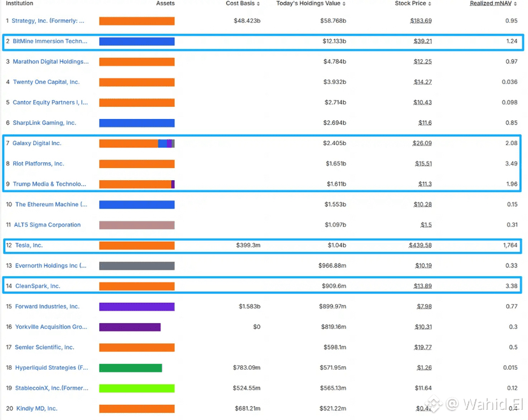The width and height of the screenshot is (528, 420).
Task: Click Forward Industries cost basis $1.583b
Action: pyautogui.click(x=250, y=307)
